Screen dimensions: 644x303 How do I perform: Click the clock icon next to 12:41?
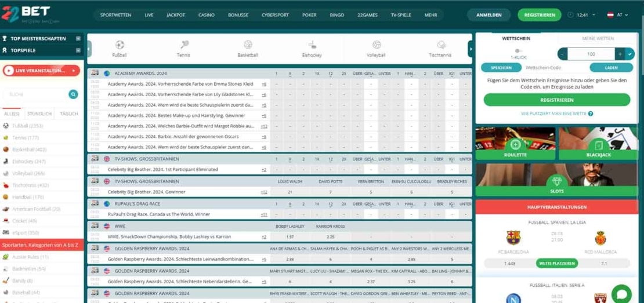(570, 14)
